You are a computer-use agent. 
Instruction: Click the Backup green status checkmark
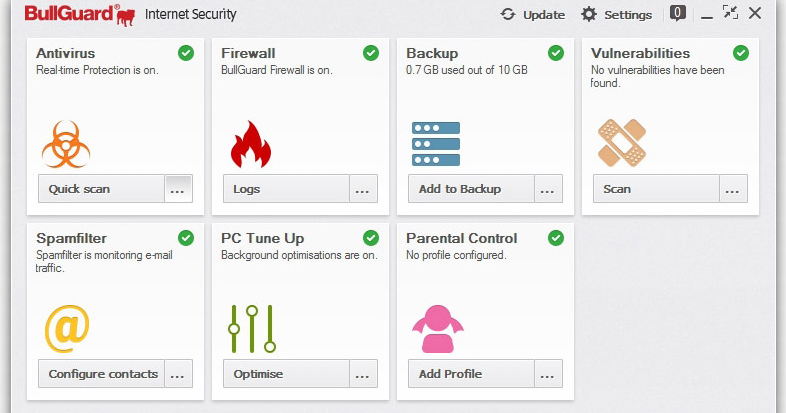(x=556, y=53)
